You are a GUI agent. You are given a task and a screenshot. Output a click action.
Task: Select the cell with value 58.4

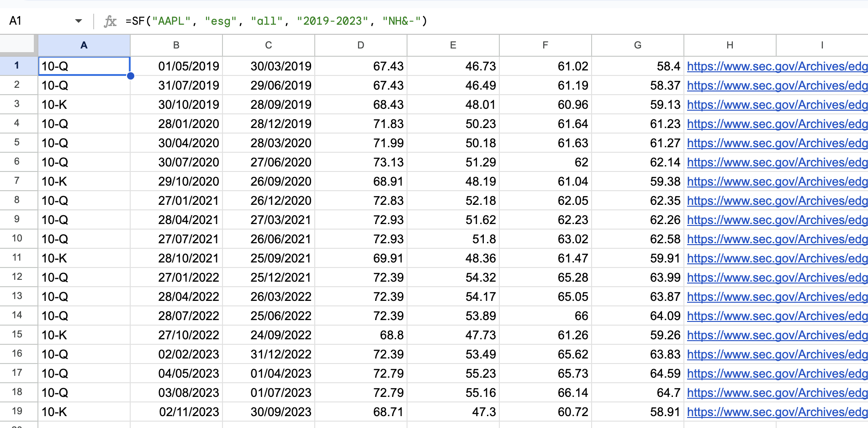(x=638, y=66)
